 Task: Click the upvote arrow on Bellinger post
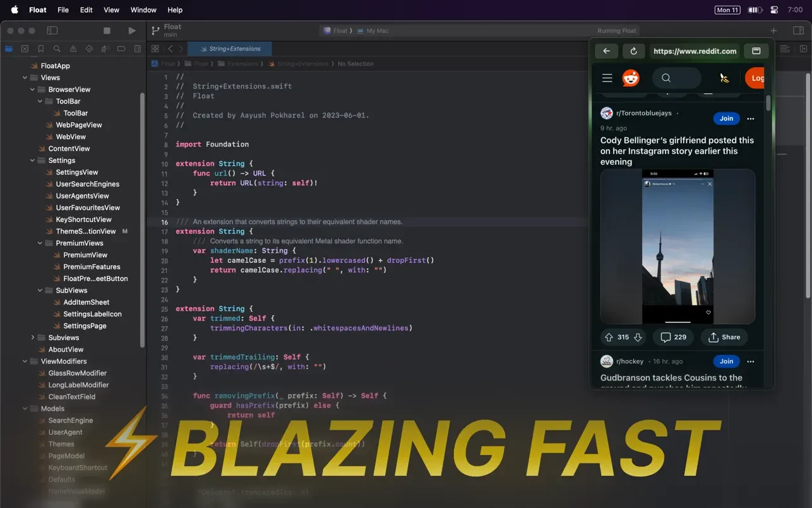click(x=609, y=337)
